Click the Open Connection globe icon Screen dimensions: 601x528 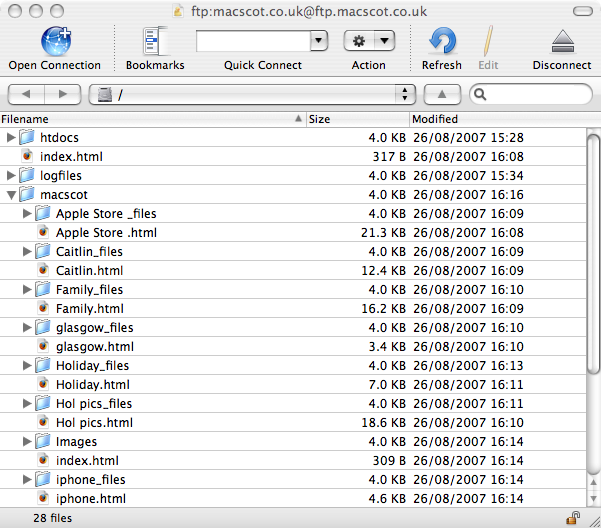click(56, 41)
